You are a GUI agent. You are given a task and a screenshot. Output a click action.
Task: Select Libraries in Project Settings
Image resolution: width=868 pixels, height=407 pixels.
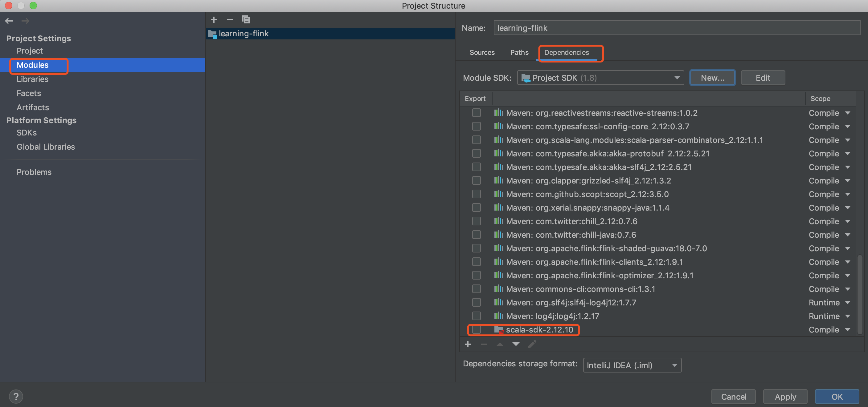[32, 79]
